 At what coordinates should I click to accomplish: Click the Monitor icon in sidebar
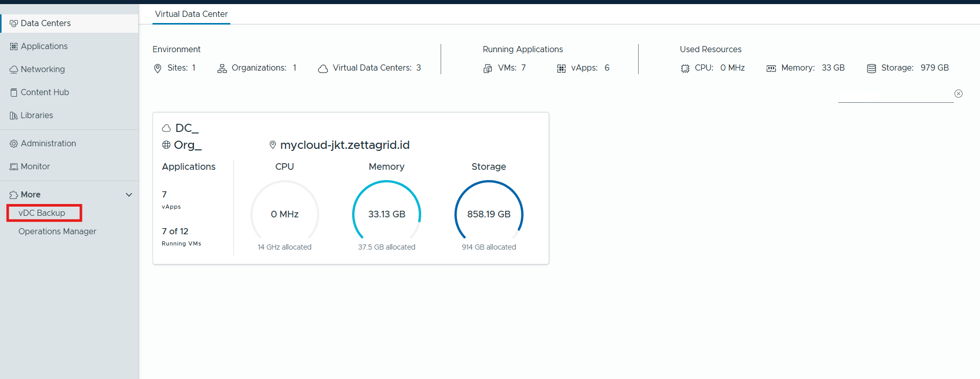tap(14, 167)
